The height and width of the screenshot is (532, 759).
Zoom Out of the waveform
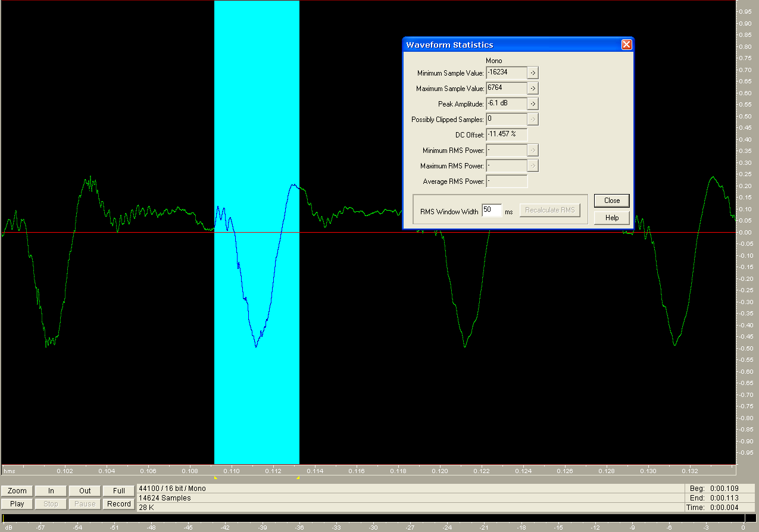point(85,491)
